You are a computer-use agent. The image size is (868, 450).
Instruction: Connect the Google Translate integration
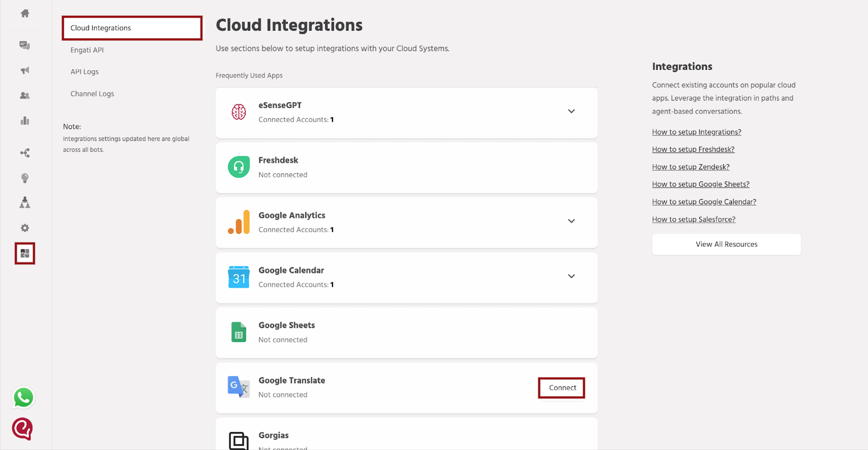(561, 388)
